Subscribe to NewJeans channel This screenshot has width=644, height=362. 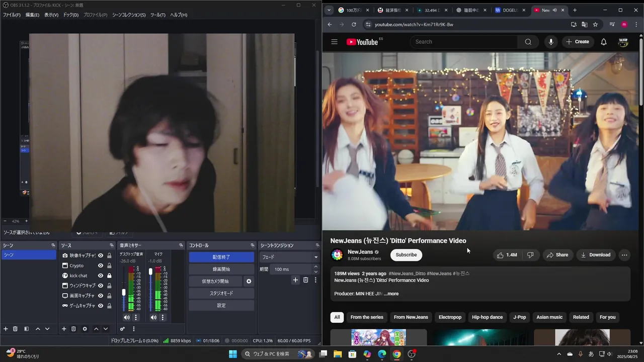[406, 255]
